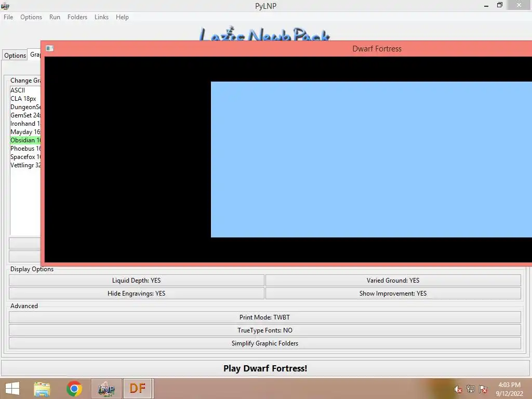Open the Action Center flag icon
The height and width of the screenshot is (399, 532).
pyautogui.click(x=483, y=389)
